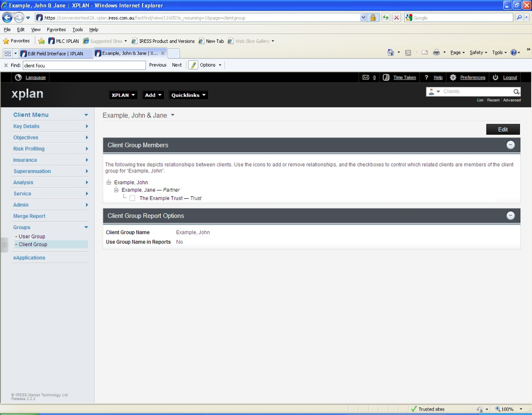Viewport: 532px width, 415px height.
Task: Tick The Example Trust checkbox
Action: (132, 198)
